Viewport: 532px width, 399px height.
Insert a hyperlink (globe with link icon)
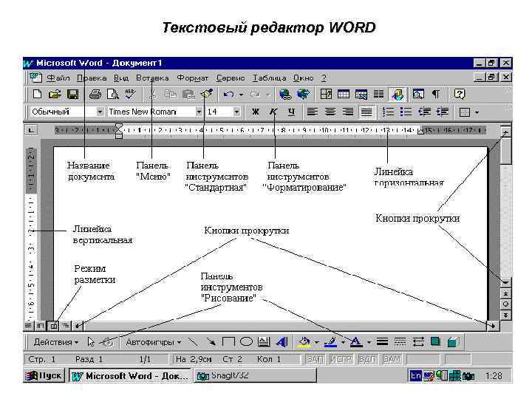pos(285,94)
